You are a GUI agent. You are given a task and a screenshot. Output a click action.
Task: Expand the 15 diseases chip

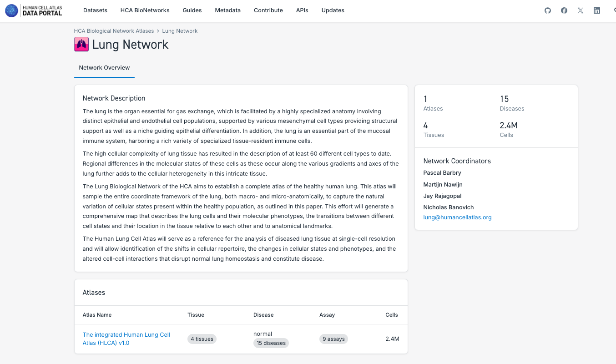[x=271, y=343]
